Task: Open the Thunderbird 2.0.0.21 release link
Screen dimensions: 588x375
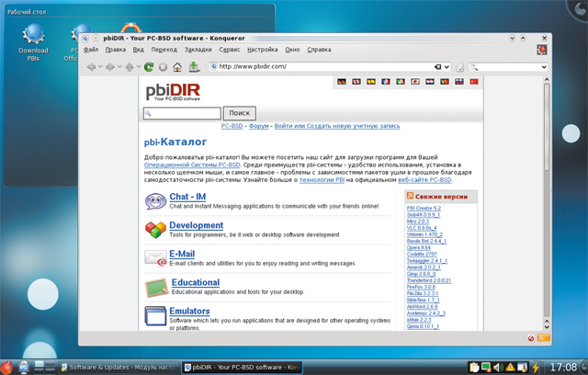Action: coord(429,280)
